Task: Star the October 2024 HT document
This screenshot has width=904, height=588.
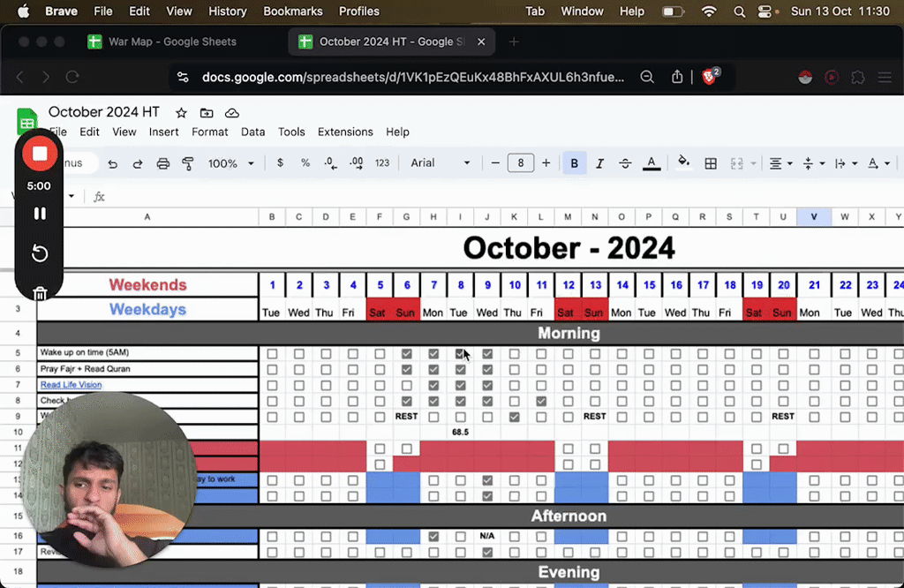Action: (181, 113)
